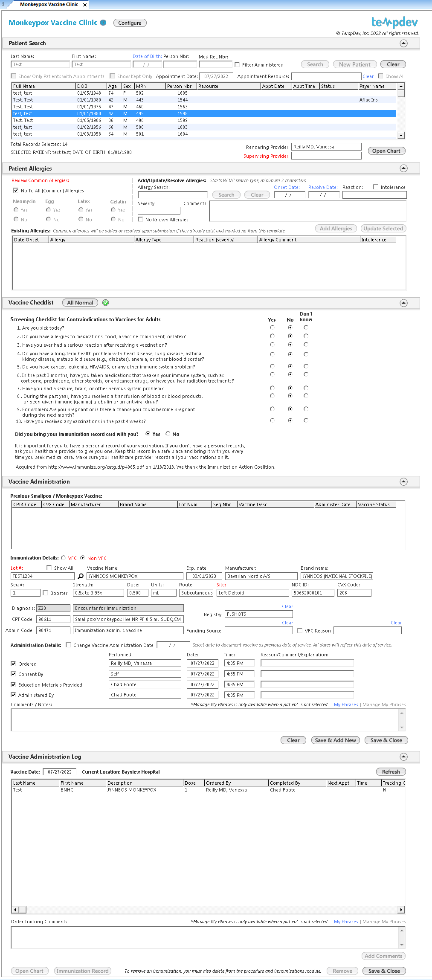Click the info icon beside Monkeypox Vaccine Clinic title
The height and width of the screenshot is (980, 432).
(x=103, y=23)
